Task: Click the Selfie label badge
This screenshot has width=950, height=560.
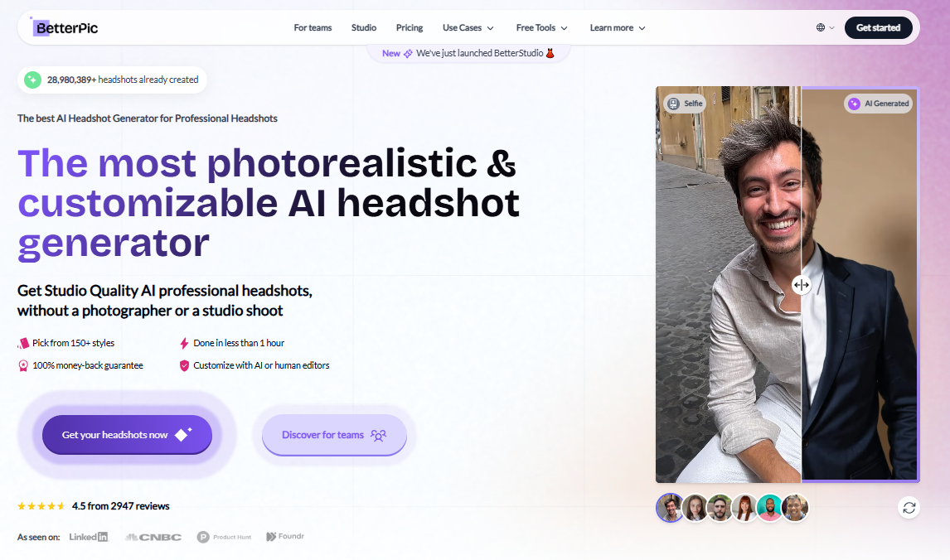Action: pos(686,104)
